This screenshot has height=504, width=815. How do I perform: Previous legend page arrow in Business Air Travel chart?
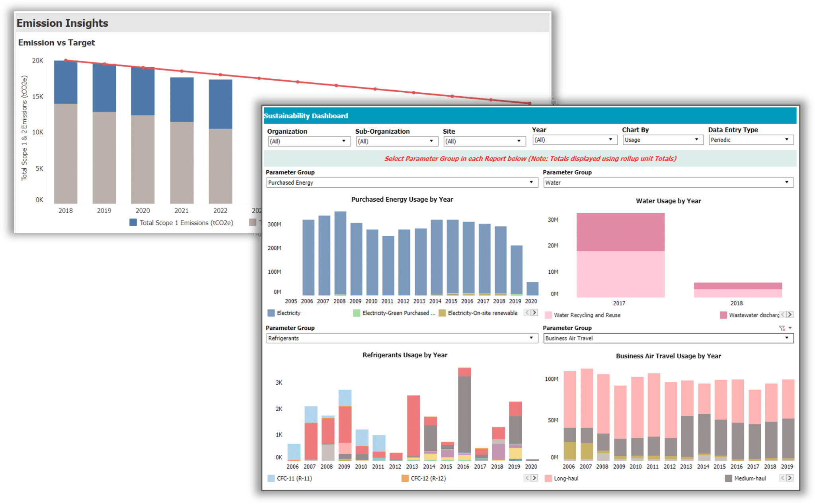pos(783,478)
